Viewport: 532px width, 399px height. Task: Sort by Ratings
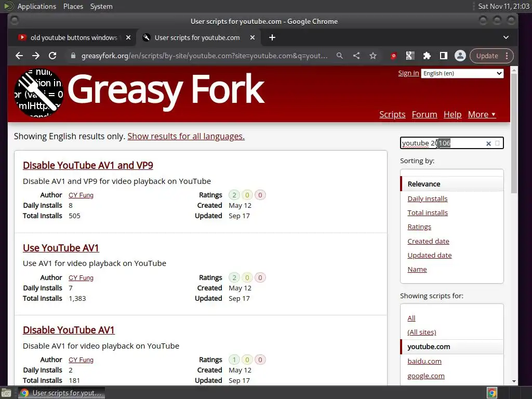[x=419, y=227]
